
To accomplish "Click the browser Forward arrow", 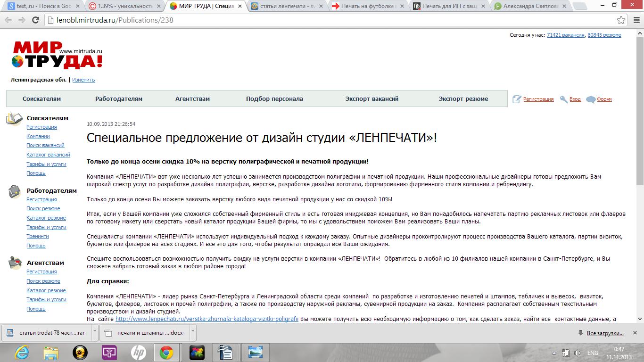I will [x=22, y=20].
